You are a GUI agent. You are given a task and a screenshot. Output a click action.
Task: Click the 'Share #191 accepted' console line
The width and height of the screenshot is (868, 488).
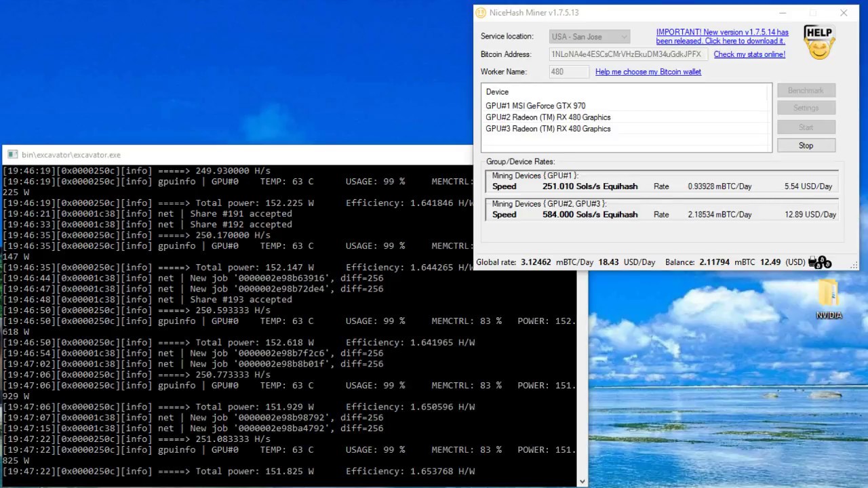point(147,213)
